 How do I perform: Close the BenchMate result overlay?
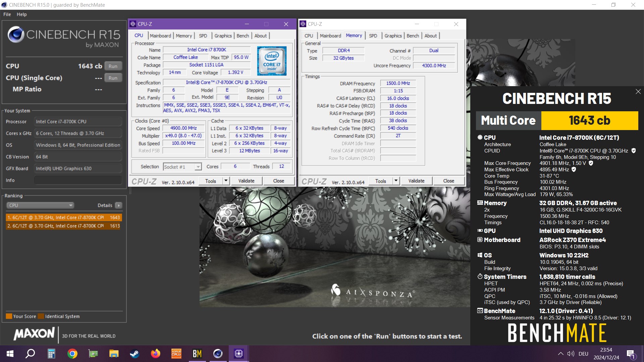[x=638, y=92]
